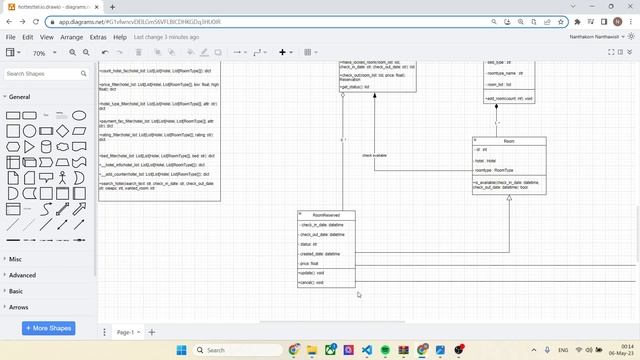This screenshot has width=640, height=360.
Task: Open the Arrange menu
Action: [x=71, y=37]
